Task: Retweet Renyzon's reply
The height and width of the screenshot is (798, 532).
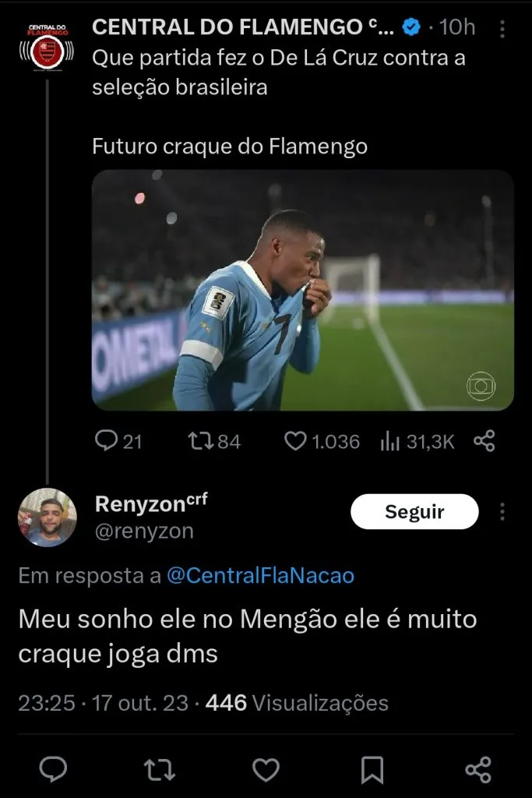Action: coord(160,770)
